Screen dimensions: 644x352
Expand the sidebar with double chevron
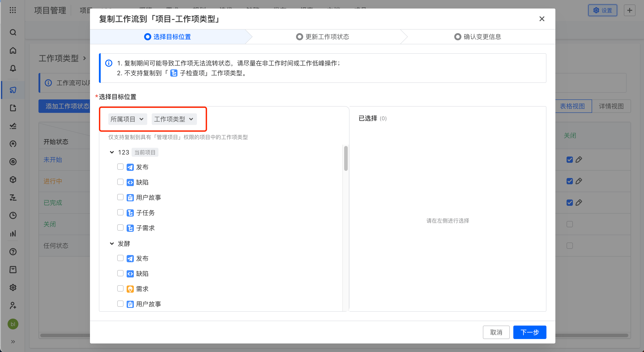pyautogui.click(x=13, y=341)
